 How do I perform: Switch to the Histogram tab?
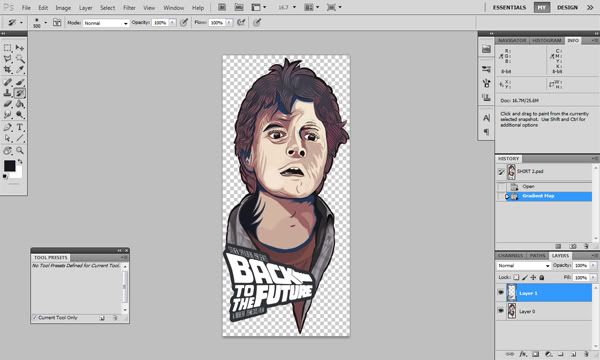click(x=546, y=40)
